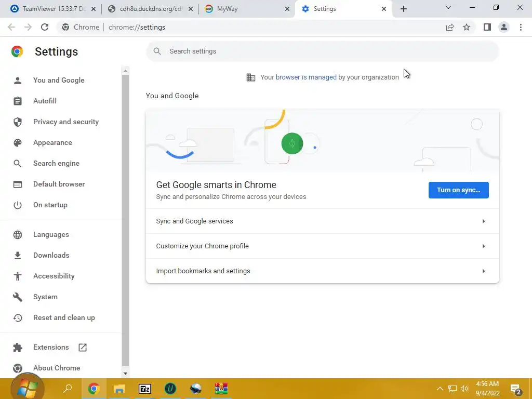Open WinRAR icon on the taskbar
The width and height of the screenshot is (532, 399).
(221, 389)
